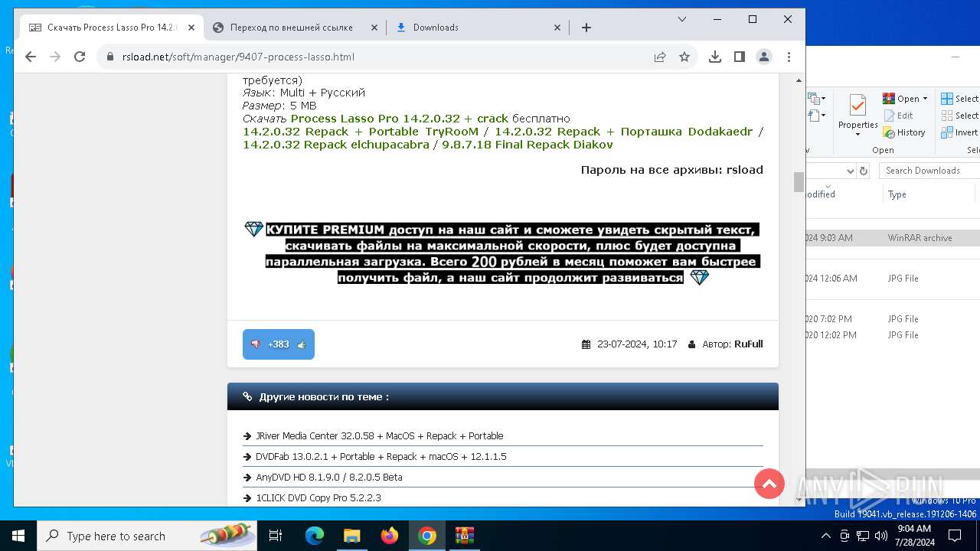Open Chrome tab search dropdown arrow
This screenshot has width=980, height=551.
[682, 19]
